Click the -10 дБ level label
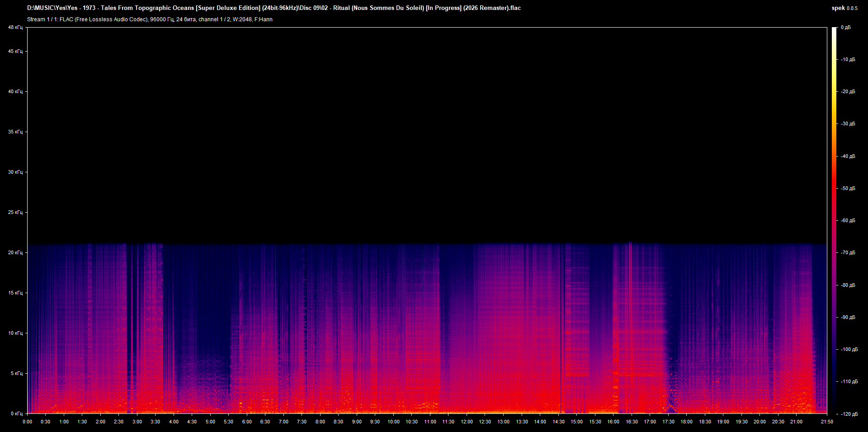This screenshot has width=868, height=432. 848,60
